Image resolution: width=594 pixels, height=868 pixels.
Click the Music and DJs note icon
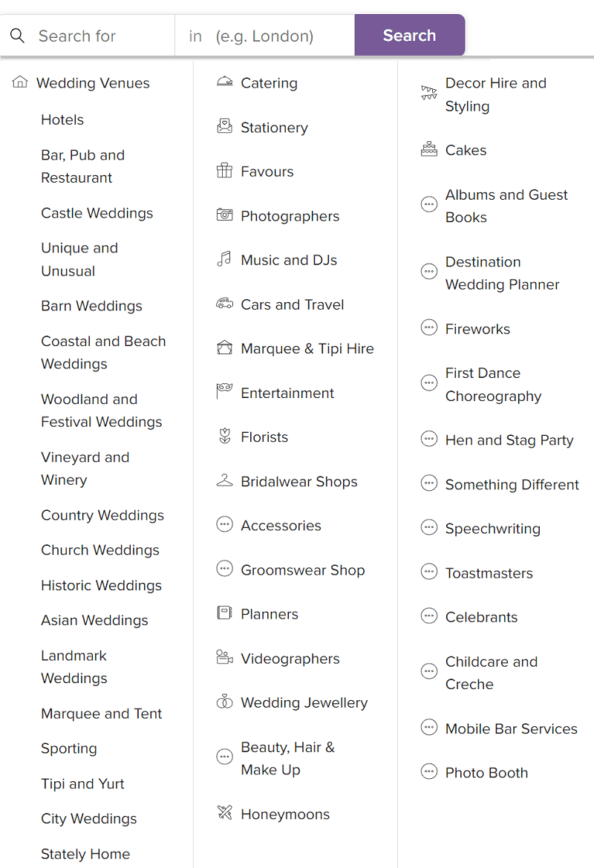click(224, 260)
